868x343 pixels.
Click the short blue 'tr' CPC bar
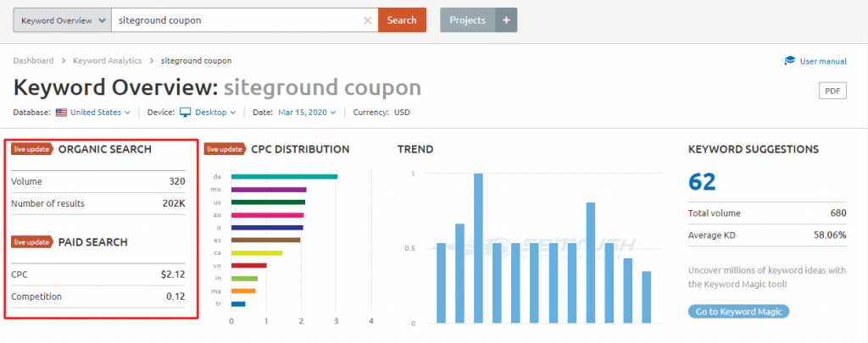tap(238, 304)
